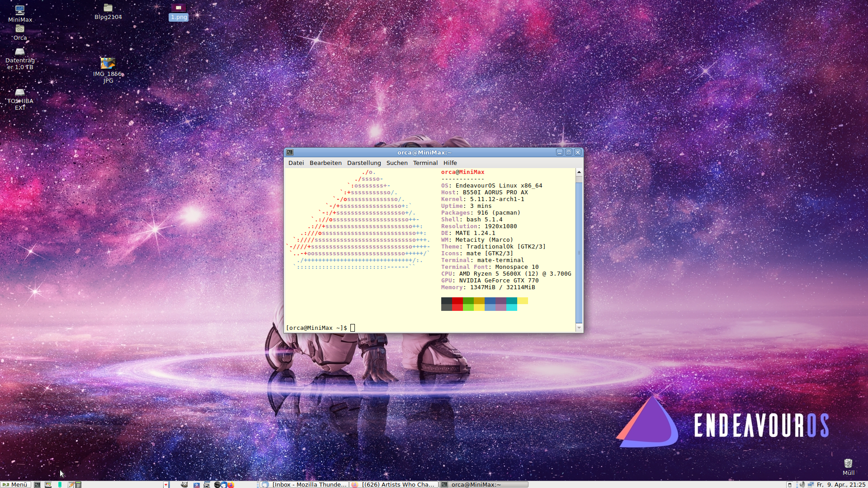
Task: Click the calculator launcher in the panel
Action: (78, 484)
